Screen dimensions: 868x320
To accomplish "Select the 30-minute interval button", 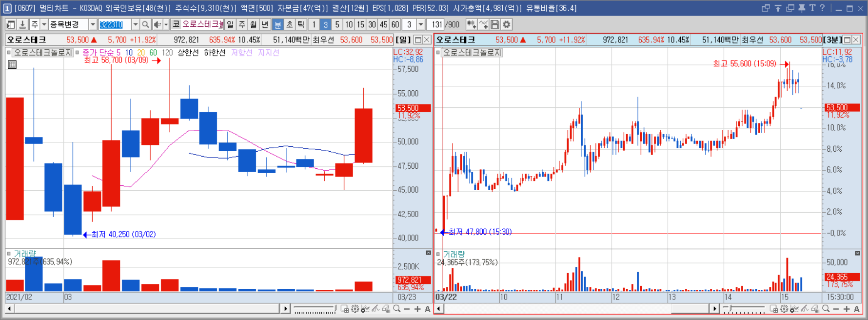I will 372,24.
